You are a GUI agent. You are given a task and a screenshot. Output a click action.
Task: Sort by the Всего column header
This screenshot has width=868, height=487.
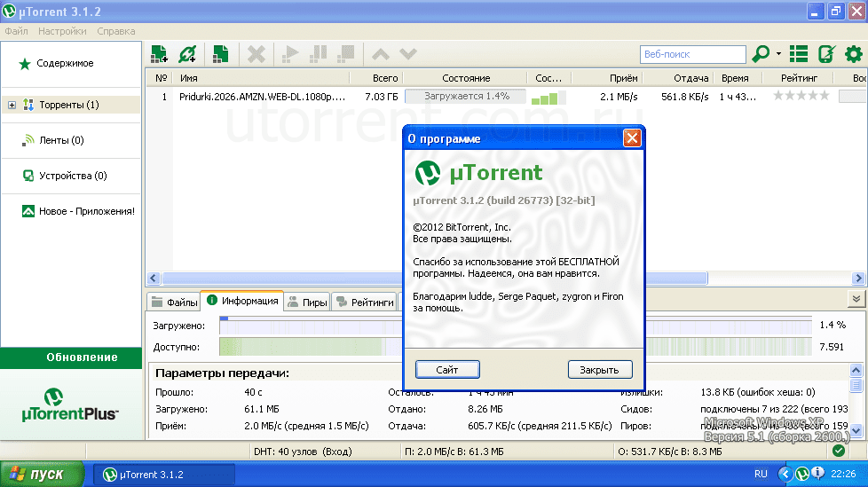[375, 78]
